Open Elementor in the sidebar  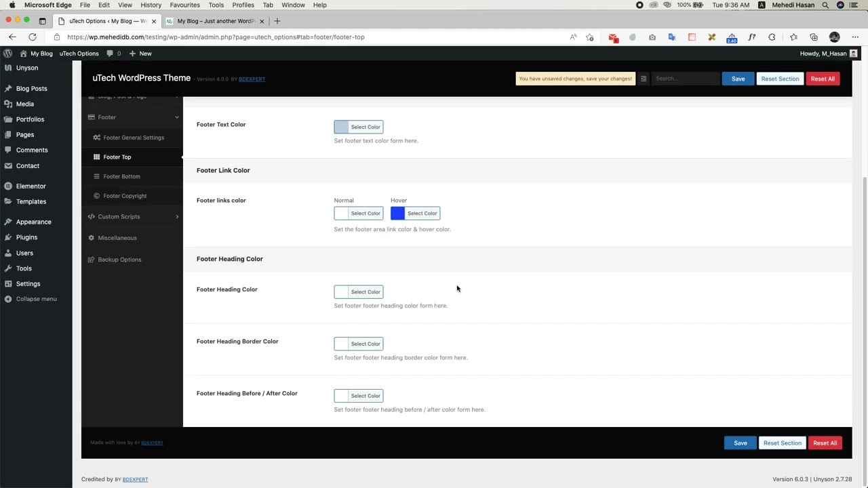coord(31,186)
